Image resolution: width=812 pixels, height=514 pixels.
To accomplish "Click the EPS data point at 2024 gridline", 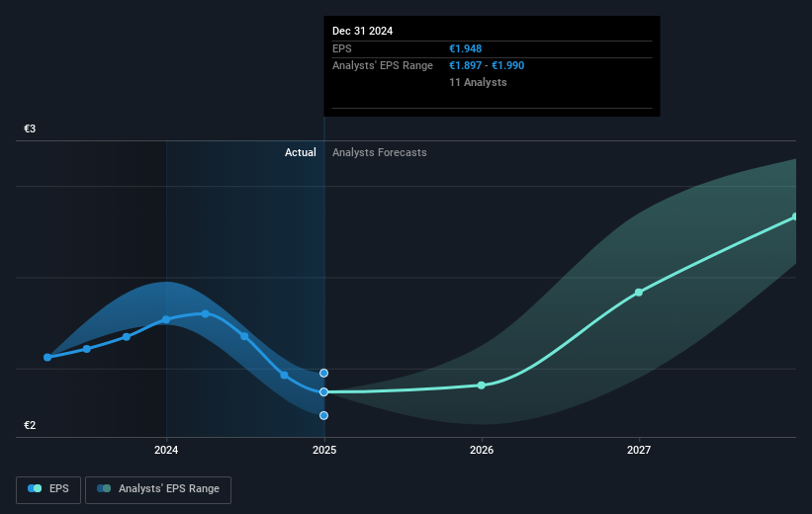I will [x=166, y=319].
